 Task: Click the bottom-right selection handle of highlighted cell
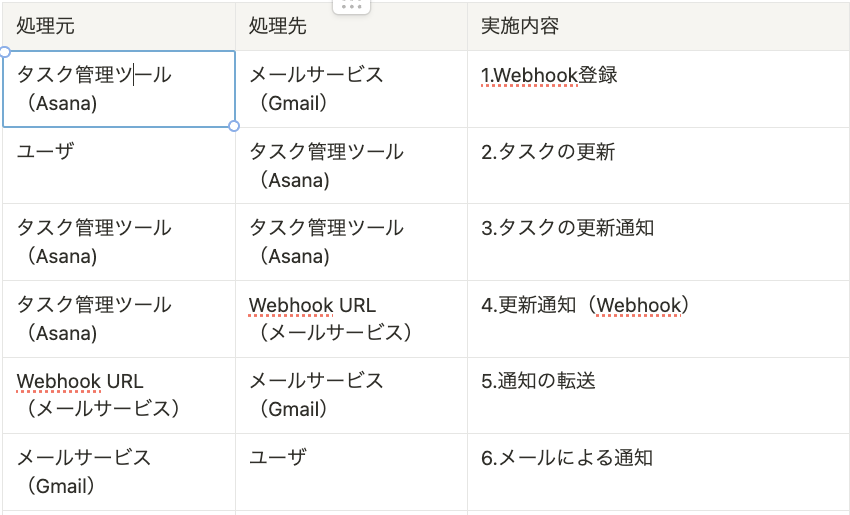coord(234,126)
